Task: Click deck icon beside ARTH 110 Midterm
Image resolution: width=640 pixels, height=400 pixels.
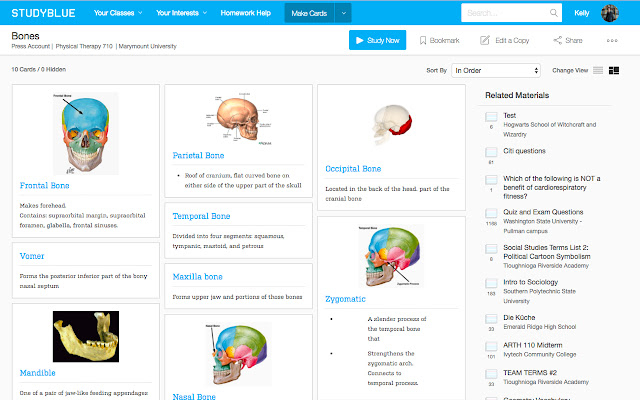Action: pyautogui.click(x=491, y=347)
